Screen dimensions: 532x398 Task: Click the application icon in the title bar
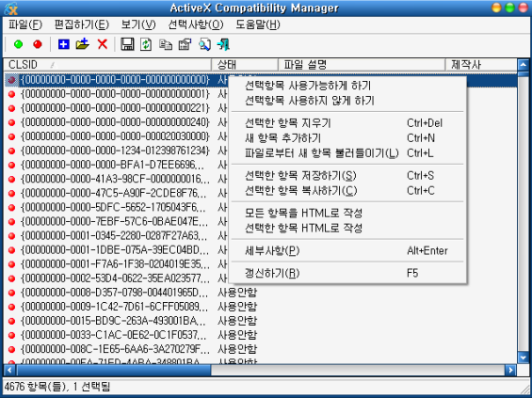(10, 8)
